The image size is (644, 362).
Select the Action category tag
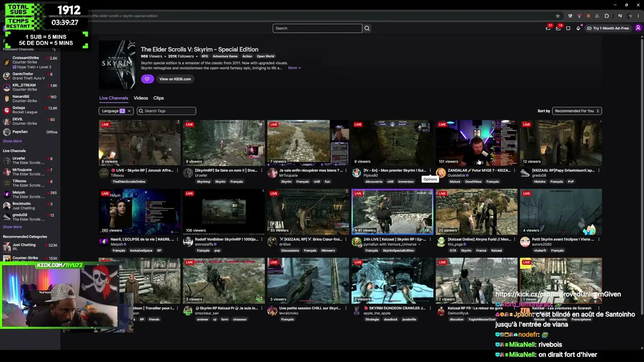tap(247, 56)
